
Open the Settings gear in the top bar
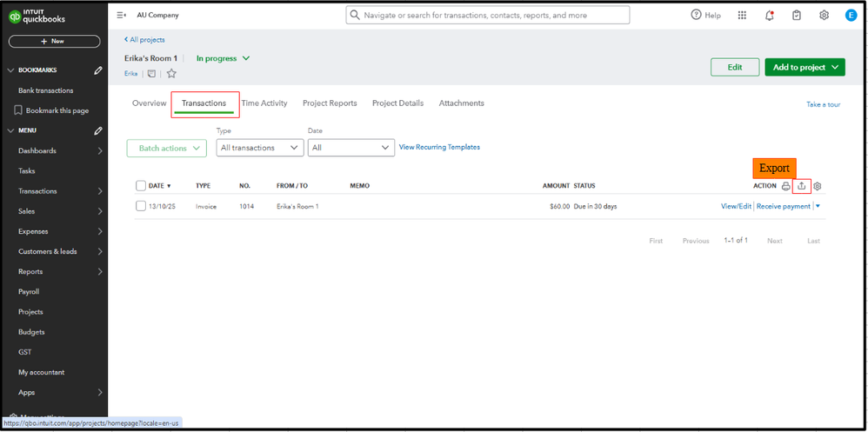pyautogui.click(x=824, y=16)
